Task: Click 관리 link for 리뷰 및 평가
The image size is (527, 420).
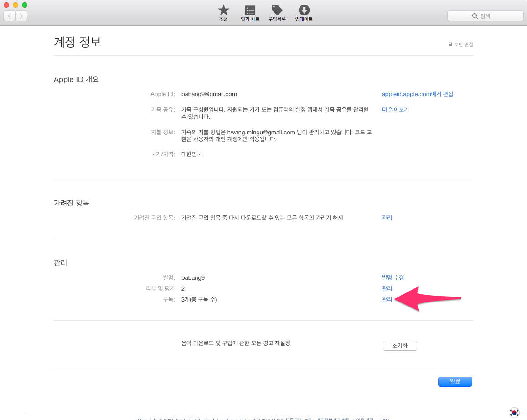Action: pyautogui.click(x=387, y=288)
